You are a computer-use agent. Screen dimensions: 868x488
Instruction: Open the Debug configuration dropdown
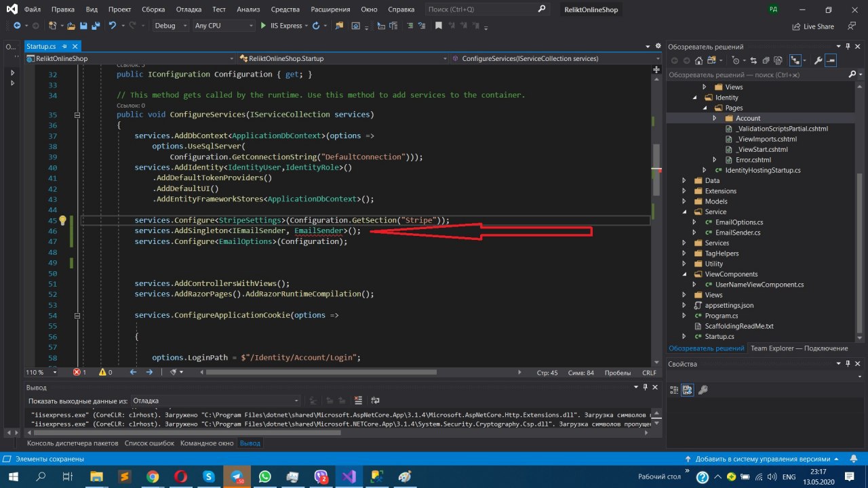click(170, 26)
